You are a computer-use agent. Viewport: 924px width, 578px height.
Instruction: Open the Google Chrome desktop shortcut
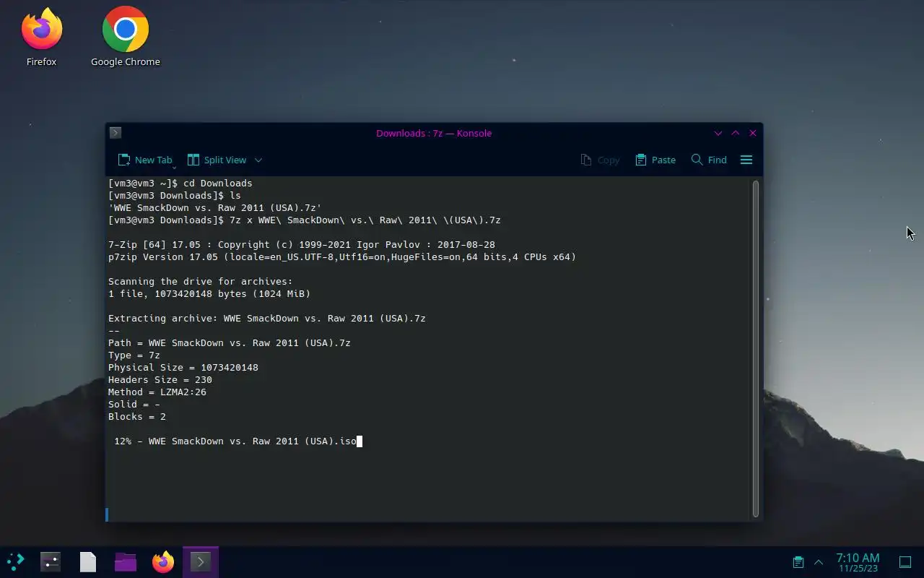[125, 37]
